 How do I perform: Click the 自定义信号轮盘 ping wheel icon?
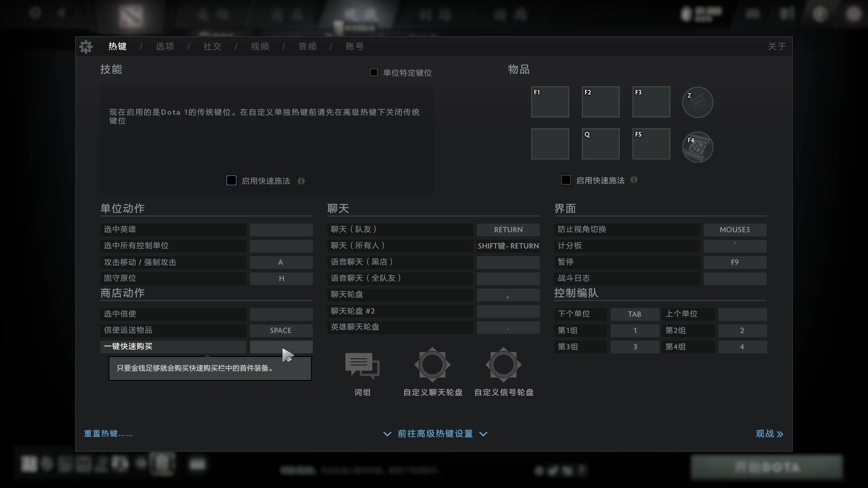tap(504, 364)
